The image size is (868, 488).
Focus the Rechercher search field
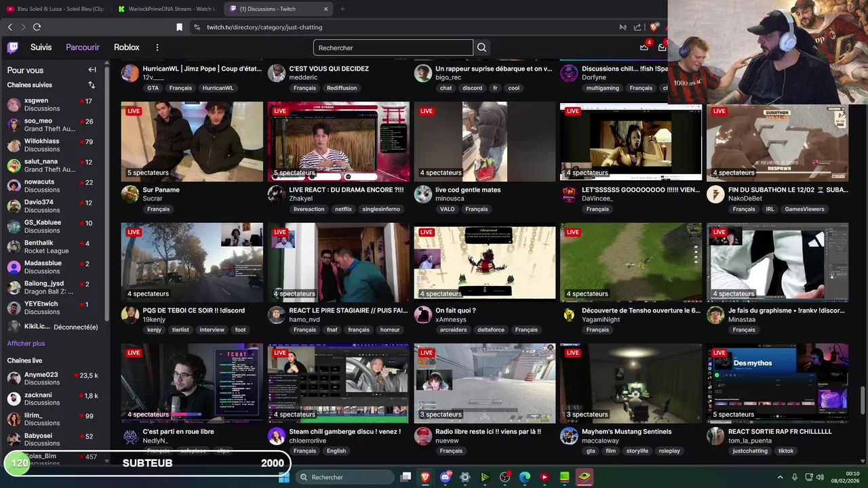coord(393,47)
